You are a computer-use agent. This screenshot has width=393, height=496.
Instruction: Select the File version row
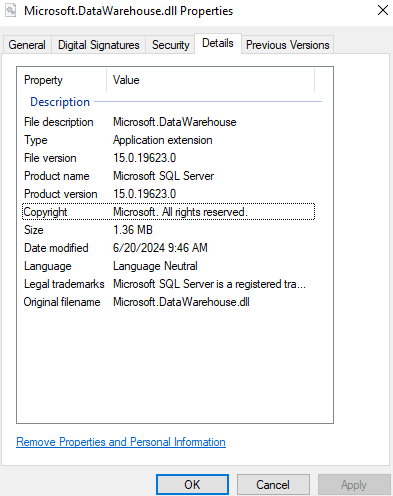click(169, 158)
